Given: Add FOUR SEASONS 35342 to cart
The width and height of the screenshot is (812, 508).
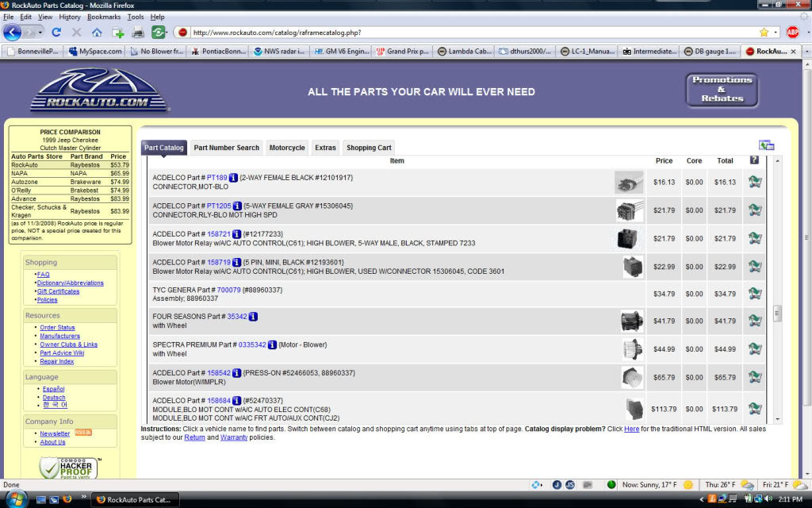Looking at the screenshot, I should coord(755,321).
